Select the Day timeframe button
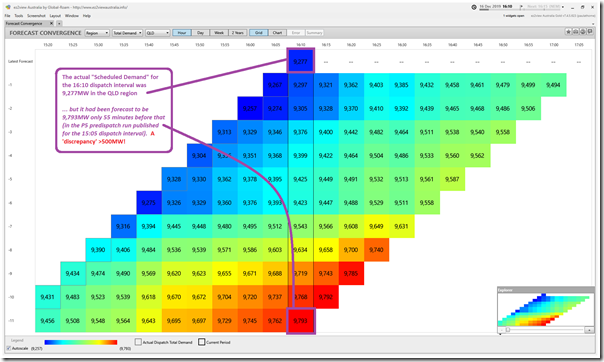This screenshot has height=362, width=604. (200, 33)
